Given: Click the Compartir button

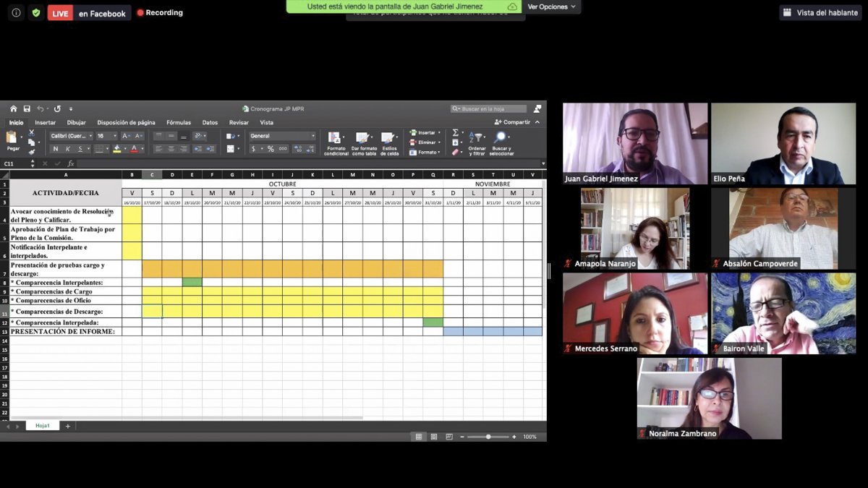Looking at the screenshot, I should pyautogui.click(x=513, y=122).
